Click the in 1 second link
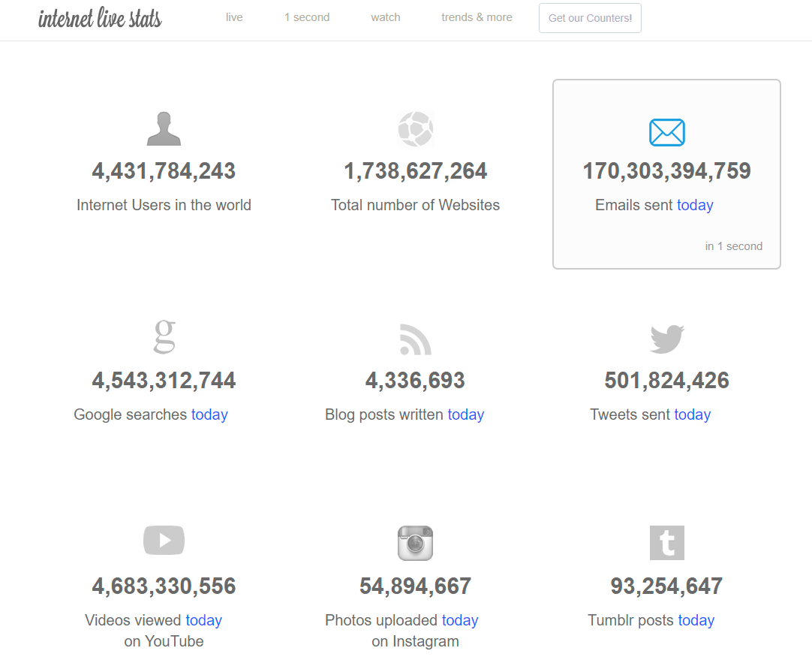The width and height of the screenshot is (812, 669). [x=733, y=246]
